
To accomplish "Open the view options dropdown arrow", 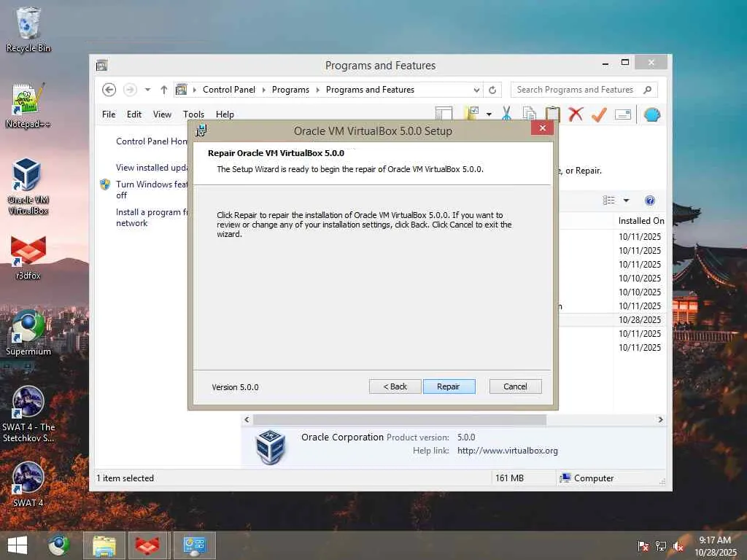I will (x=627, y=201).
